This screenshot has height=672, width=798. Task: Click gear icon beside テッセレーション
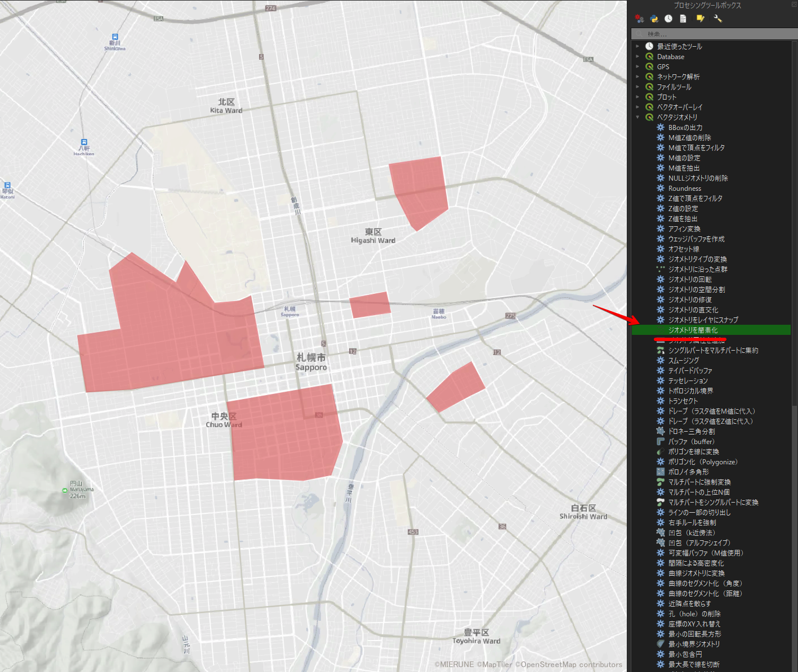click(661, 380)
